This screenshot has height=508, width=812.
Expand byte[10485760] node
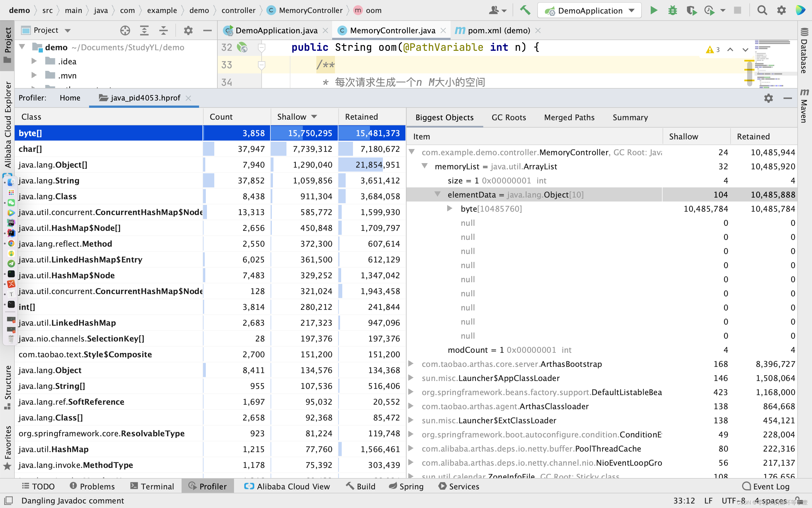click(x=450, y=208)
